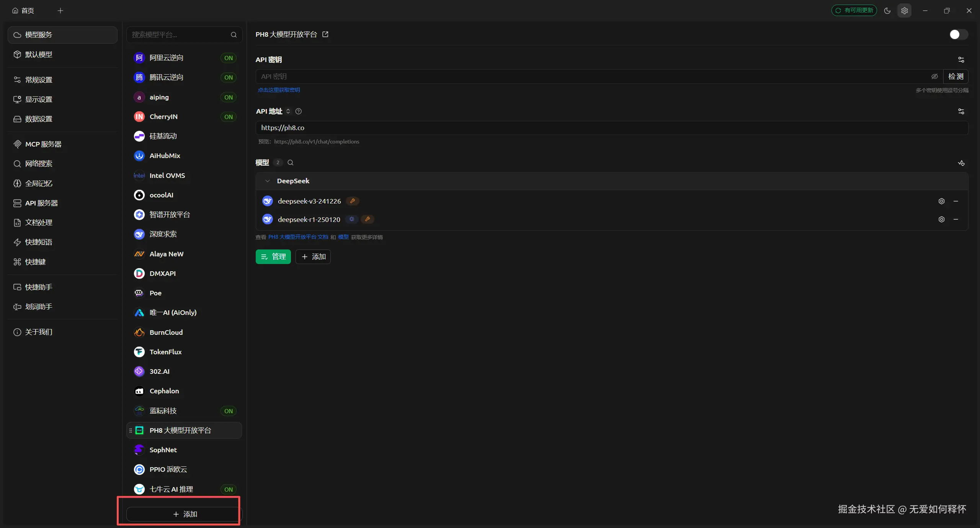Click the model search magnifier icon
This screenshot has width=980, height=528.
tap(291, 163)
